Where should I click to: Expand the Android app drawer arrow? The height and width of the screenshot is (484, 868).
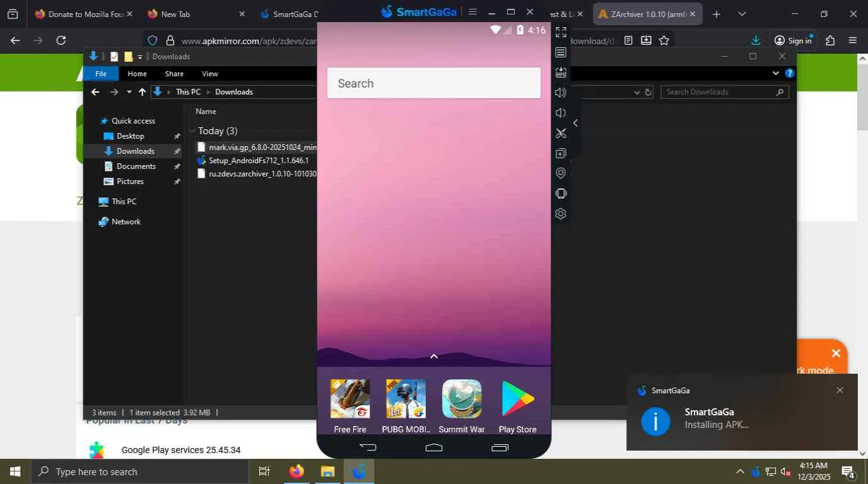tap(434, 357)
